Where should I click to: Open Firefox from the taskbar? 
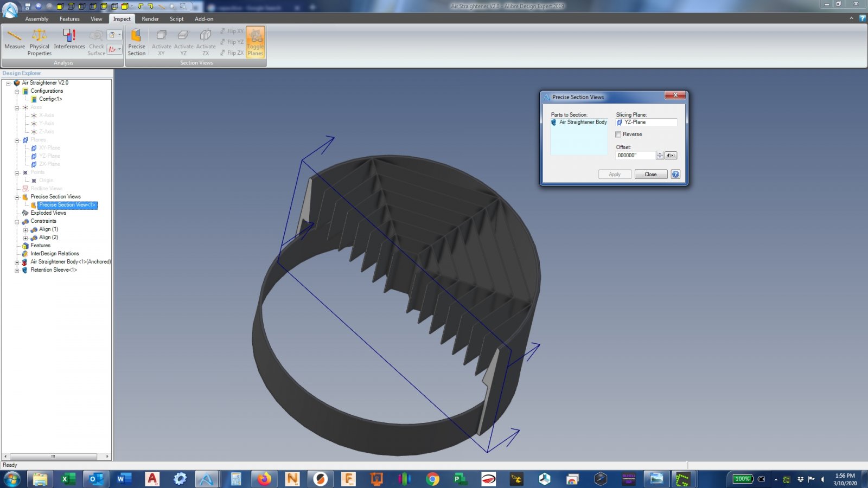[264, 479]
